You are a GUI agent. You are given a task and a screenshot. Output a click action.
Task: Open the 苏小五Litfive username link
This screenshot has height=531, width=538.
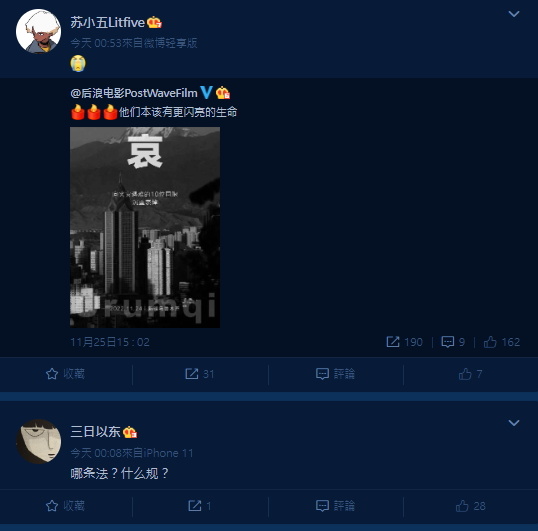pos(107,23)
